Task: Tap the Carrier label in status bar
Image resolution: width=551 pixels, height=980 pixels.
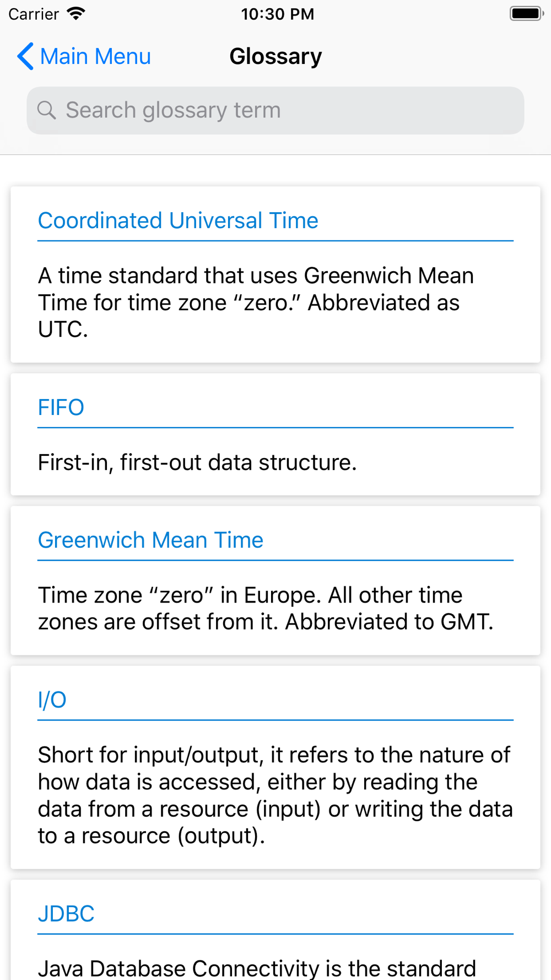Action: click(34, 14)
